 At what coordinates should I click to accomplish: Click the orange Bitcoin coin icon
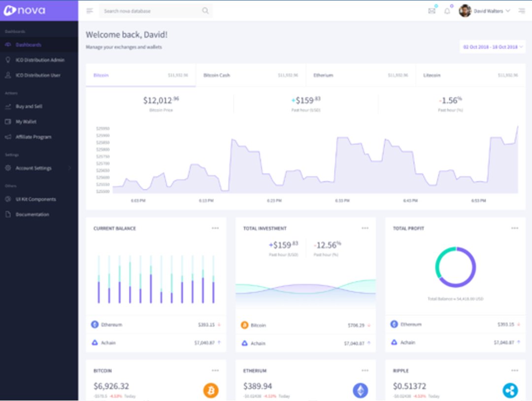211,391
